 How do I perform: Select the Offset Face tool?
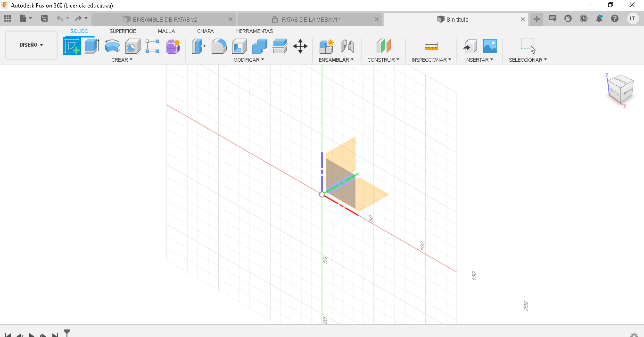(280, 46)
